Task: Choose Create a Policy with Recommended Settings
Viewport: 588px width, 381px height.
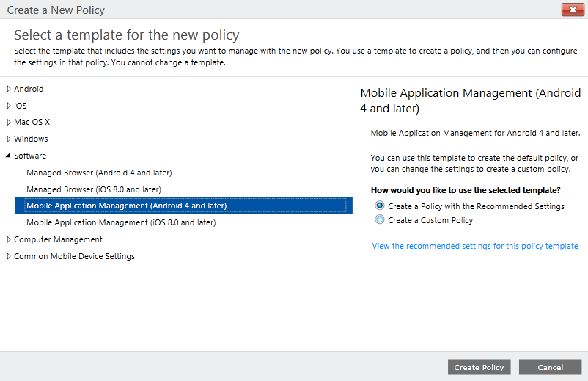Action: pos(380,206)
